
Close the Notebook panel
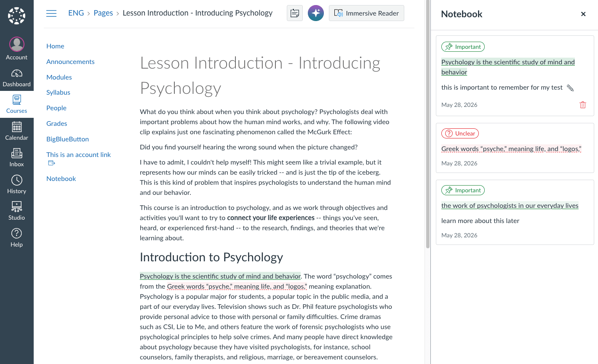point(583,14)
